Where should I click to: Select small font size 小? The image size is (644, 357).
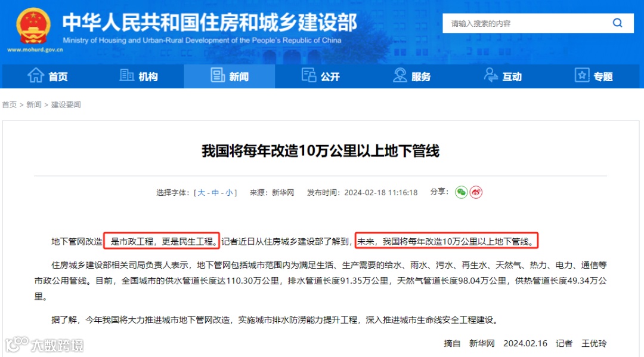[229, 192]
